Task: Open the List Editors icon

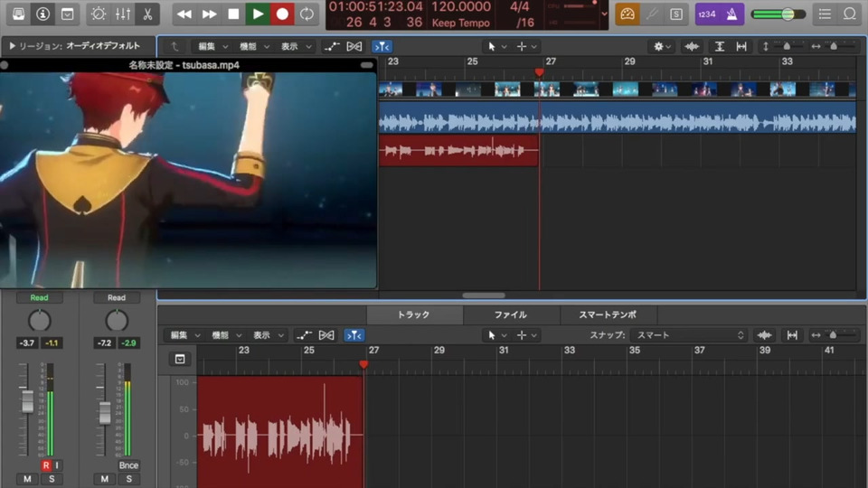Action: [x=825, y=14]
